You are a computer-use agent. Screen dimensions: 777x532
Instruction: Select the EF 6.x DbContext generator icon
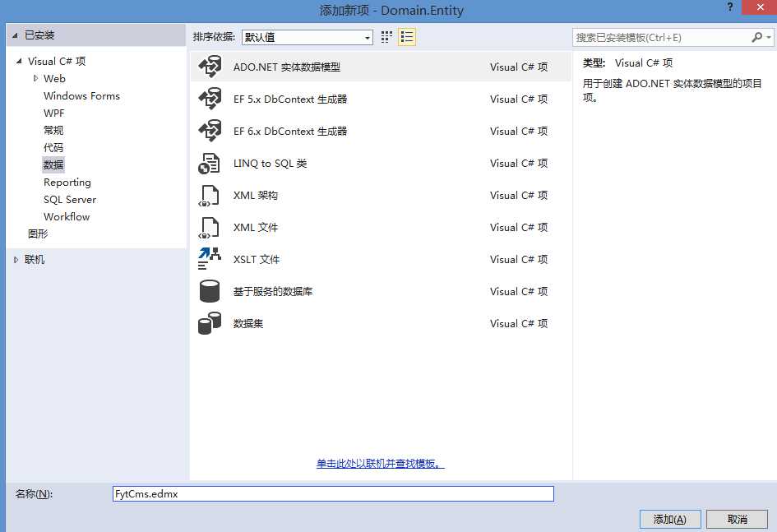210,132
